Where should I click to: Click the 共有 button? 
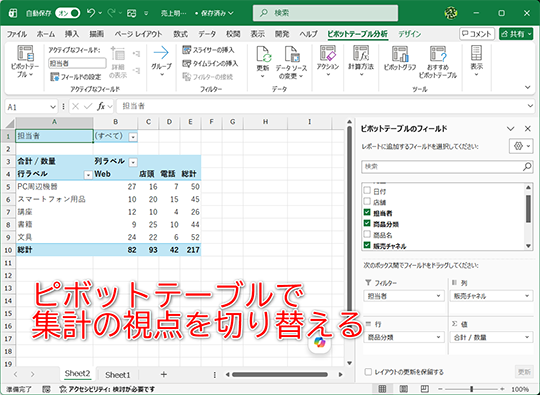[x=516, y=34]
